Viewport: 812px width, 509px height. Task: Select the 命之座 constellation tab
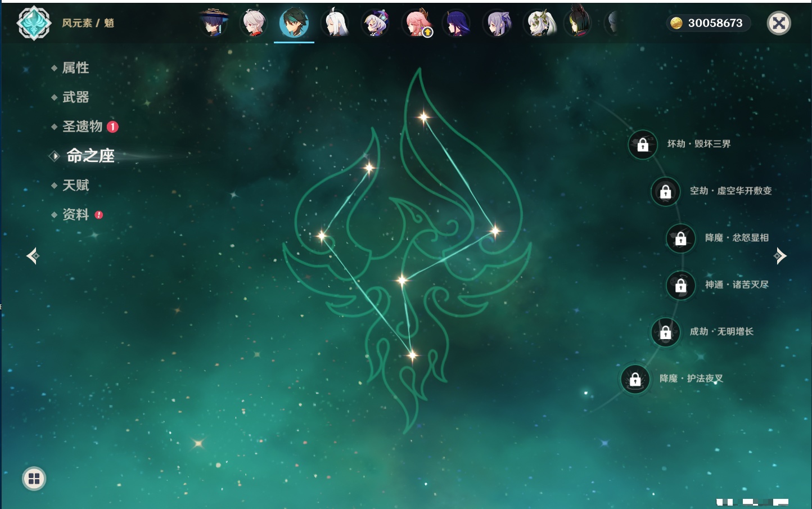coord(90,156)
